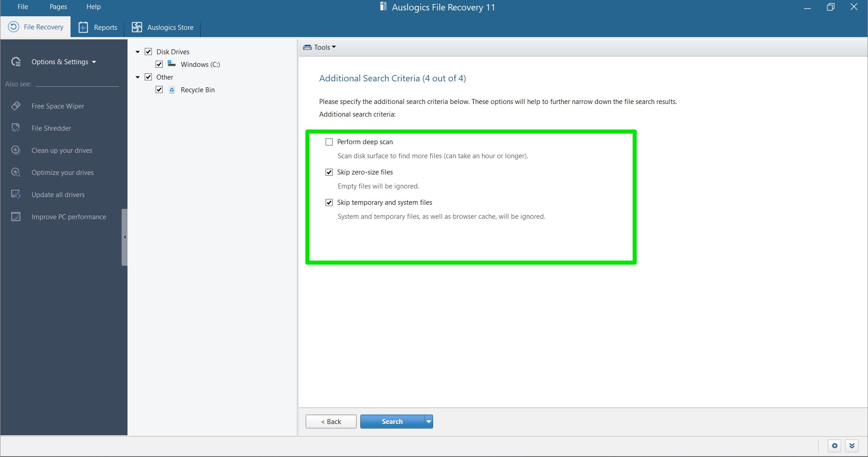Open the Options & Settings dropdown
868x457 pixels.
(64, 62)
